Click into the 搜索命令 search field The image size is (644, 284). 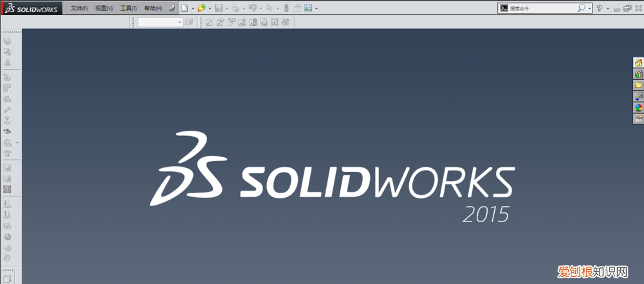coord(542,8)
